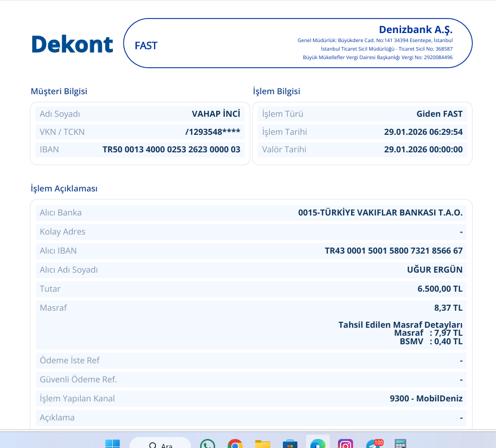Open WhatsApp from the taskbar

click(x=208, y=444)
